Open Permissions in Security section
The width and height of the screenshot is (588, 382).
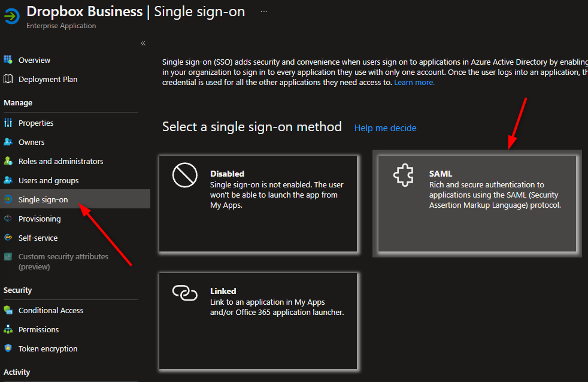(38, 329)
